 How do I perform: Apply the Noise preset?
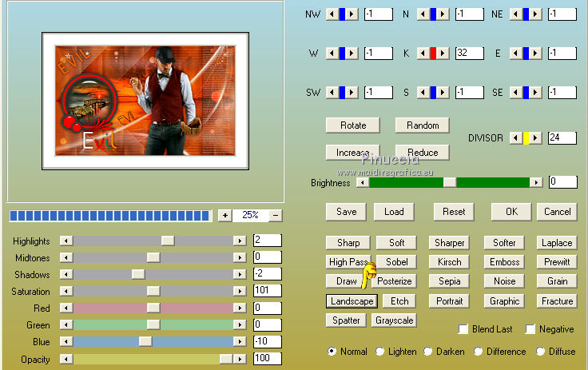[504, 281]
